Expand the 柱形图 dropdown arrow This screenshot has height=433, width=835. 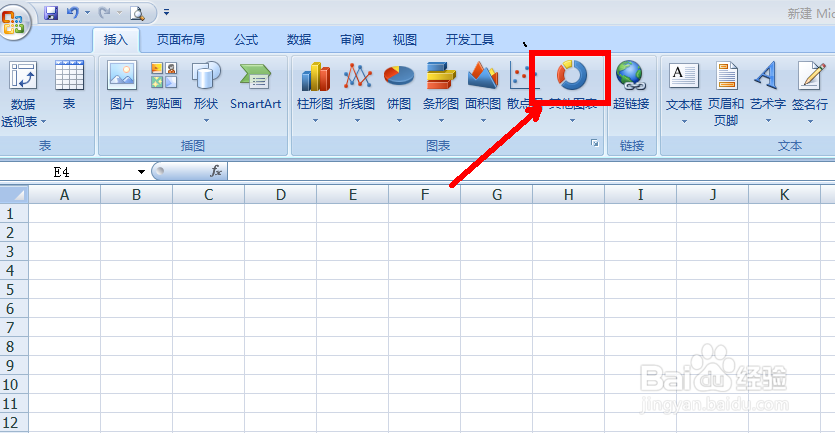[x=315, y=121]
